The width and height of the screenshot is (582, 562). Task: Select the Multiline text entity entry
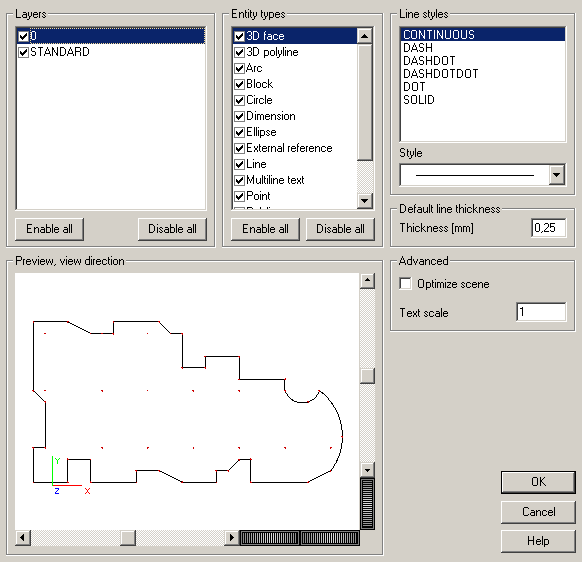[275, 180]
